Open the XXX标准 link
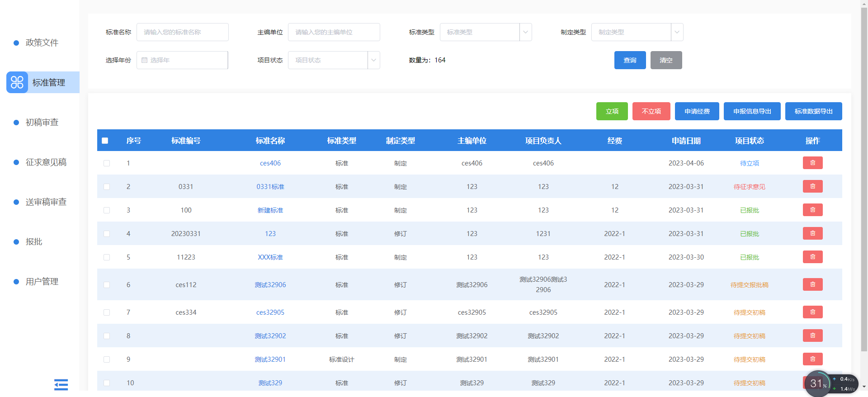This screenshot has width=868, height=397. (270, 257)
